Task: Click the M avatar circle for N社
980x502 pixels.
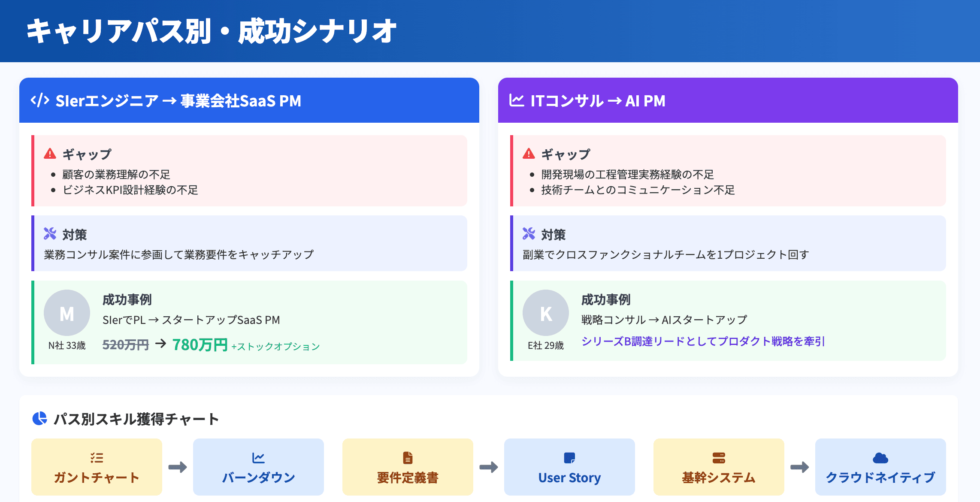Action: [67, 313]
